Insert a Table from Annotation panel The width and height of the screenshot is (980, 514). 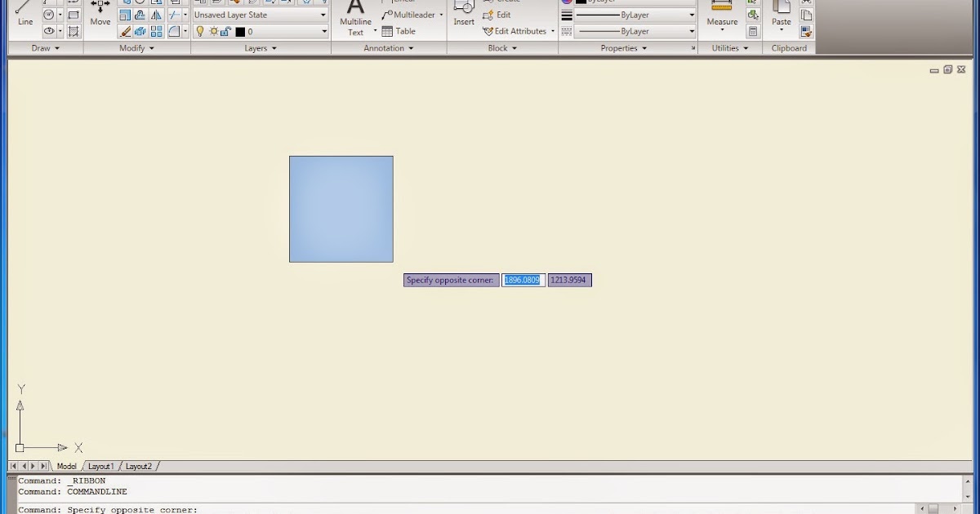tap(399, 31)
